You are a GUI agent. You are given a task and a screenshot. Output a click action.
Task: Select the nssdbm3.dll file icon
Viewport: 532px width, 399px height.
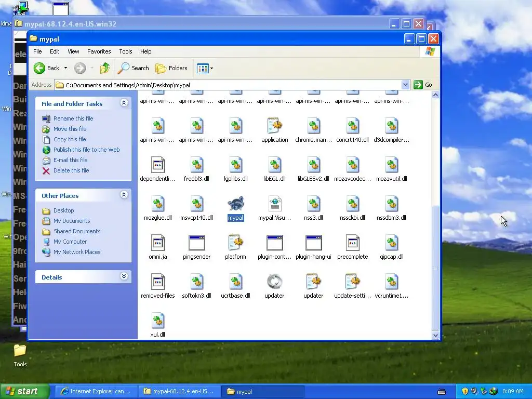(x=392, y=204)
